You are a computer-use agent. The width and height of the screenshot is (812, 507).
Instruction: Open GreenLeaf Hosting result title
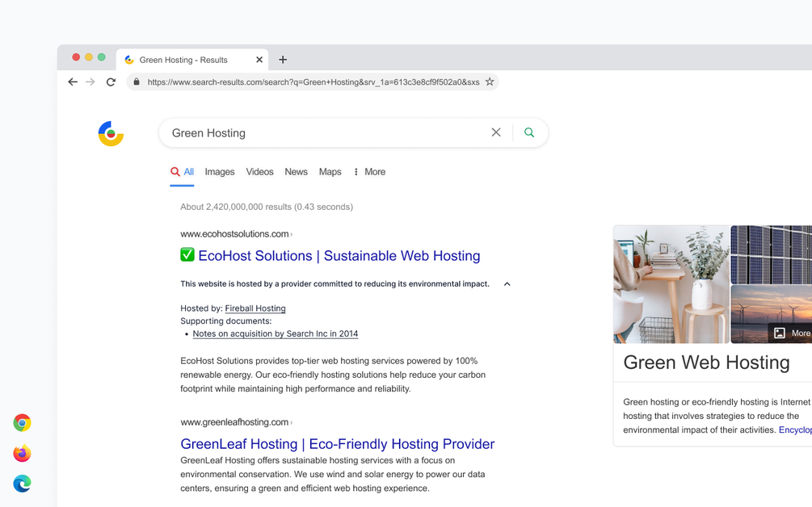(x=338, y=444)
